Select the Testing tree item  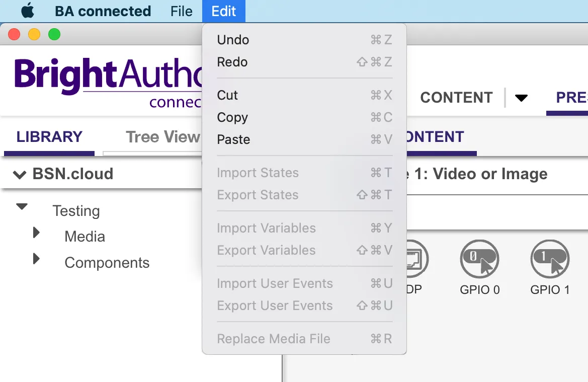click(x=76, y=211)
